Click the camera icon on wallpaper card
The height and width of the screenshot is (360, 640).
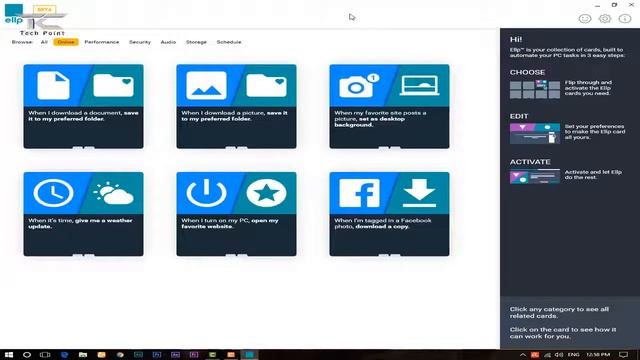pyautogui.click(x=358, y=85)
